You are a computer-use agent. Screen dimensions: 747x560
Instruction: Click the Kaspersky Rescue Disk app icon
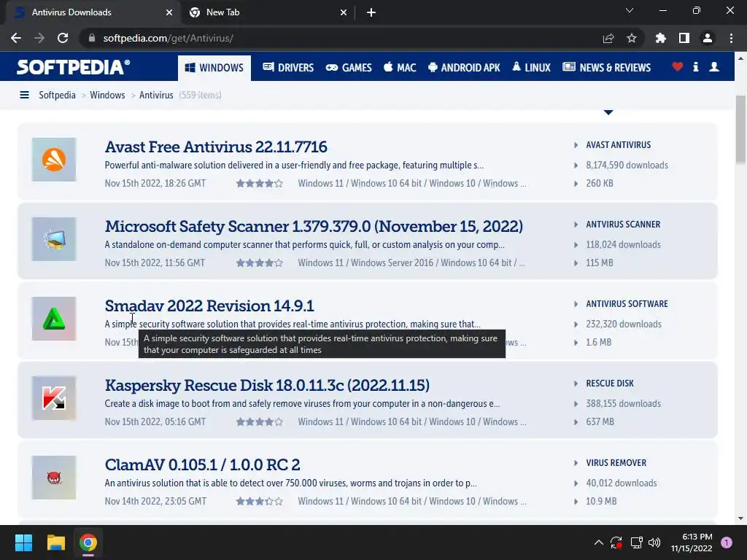click(54, 398)
